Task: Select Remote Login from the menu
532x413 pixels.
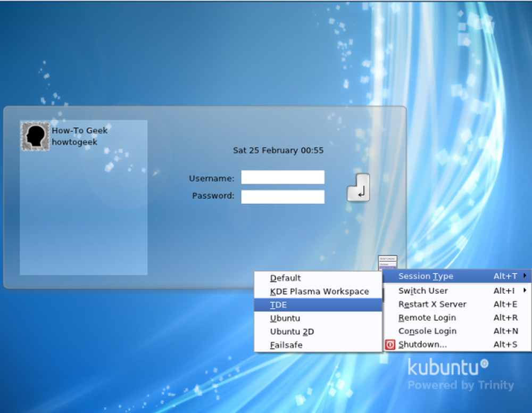Action: pyautogui.click(x=456, y=318)
